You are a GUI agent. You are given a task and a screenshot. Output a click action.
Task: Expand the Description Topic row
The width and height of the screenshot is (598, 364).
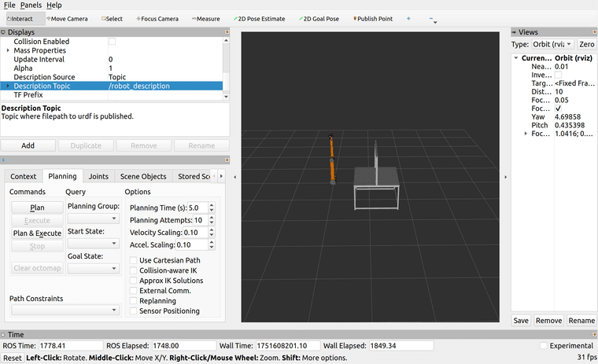click(8, 86)
